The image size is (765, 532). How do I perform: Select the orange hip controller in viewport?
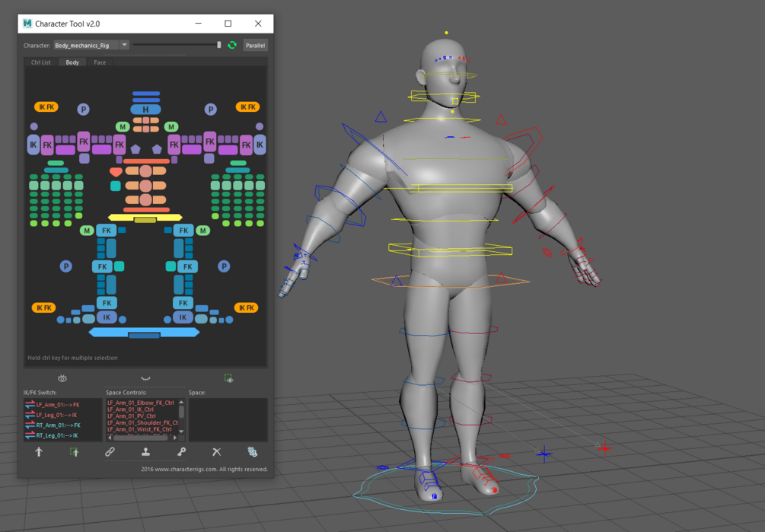tap(451, 282)
